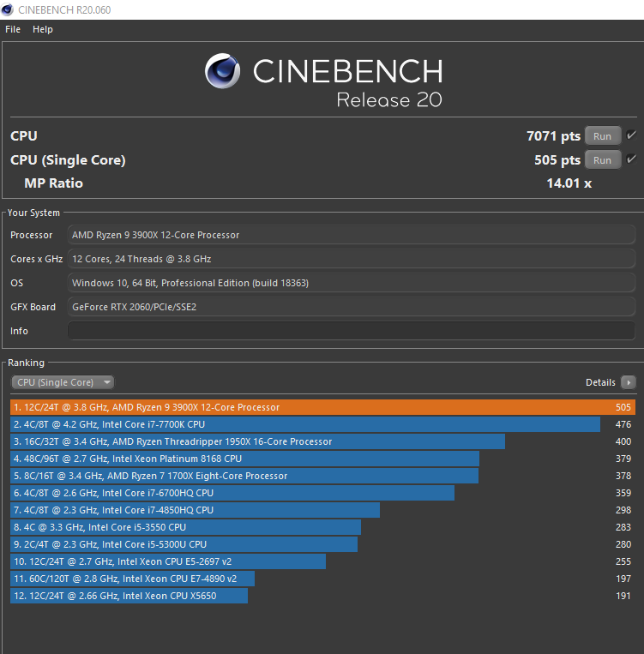Select the Core i5-5300U ranking row
The height and width of the screenshot is (654, 644).
[322, 544]
